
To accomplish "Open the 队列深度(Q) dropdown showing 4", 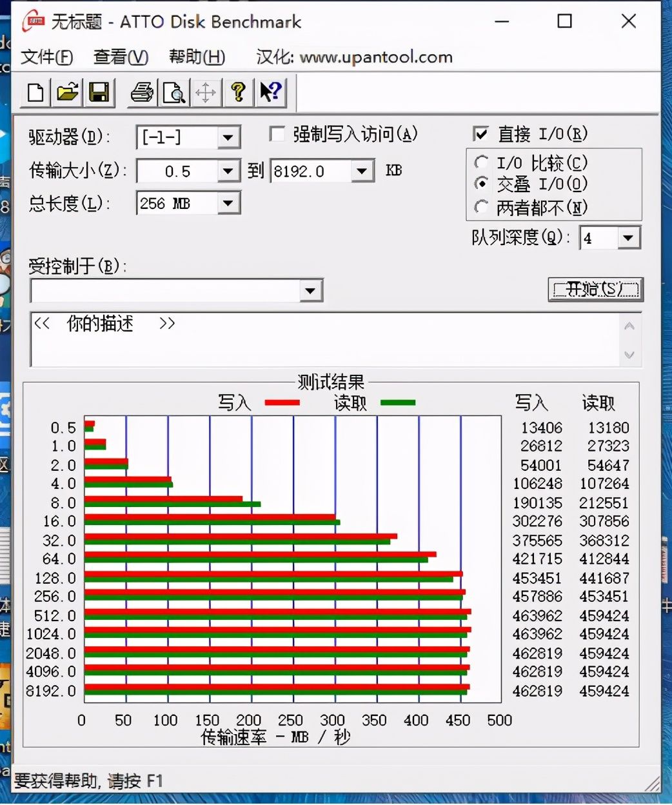I will coord(629,238).
